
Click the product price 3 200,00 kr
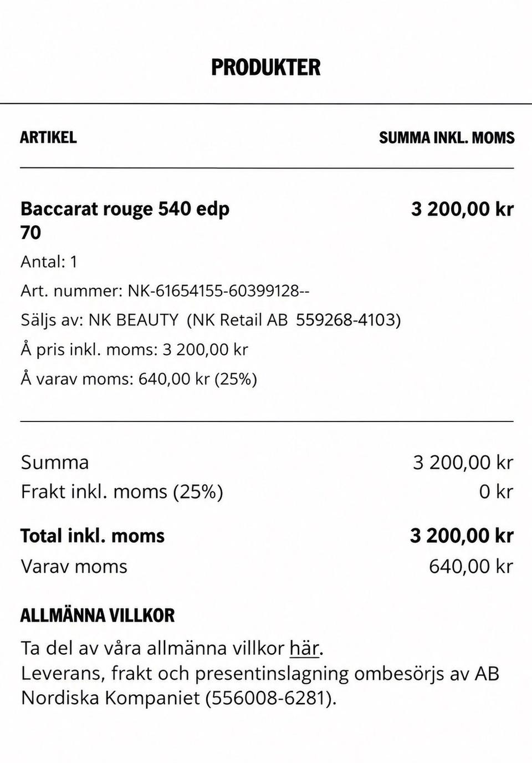point(463,209)
